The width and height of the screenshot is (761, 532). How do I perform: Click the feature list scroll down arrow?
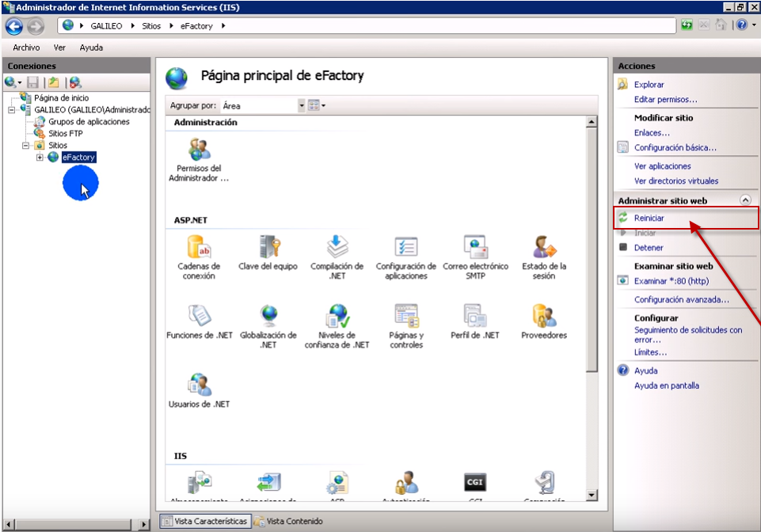click(x=591, y=495)
